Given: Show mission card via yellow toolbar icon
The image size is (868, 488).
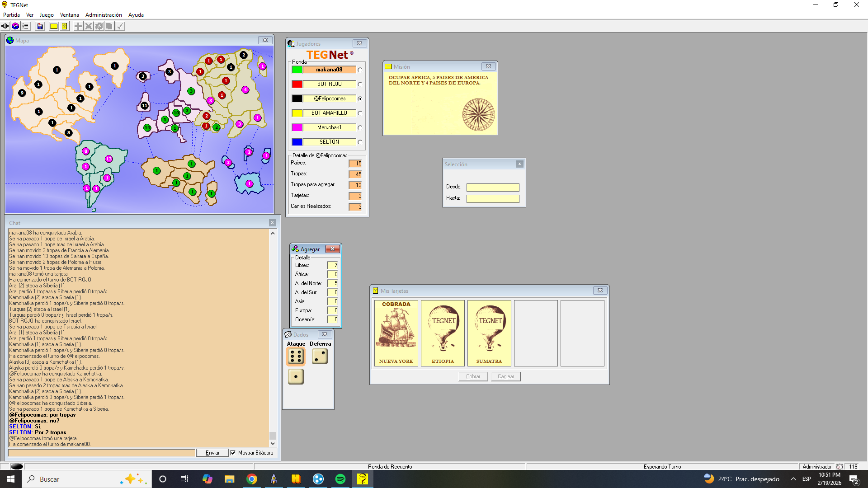Looking at the screenshot, I should click(x=54, y=26).
